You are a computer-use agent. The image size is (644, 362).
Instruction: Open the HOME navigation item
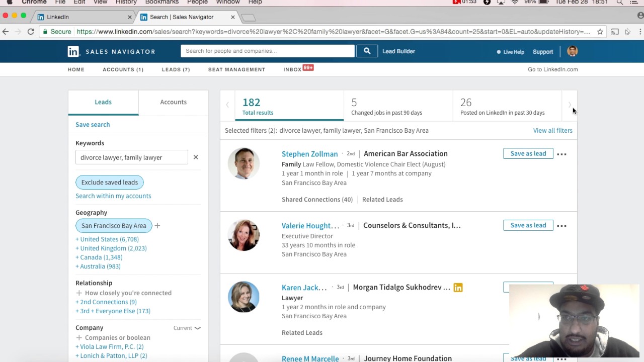[76, 69]
